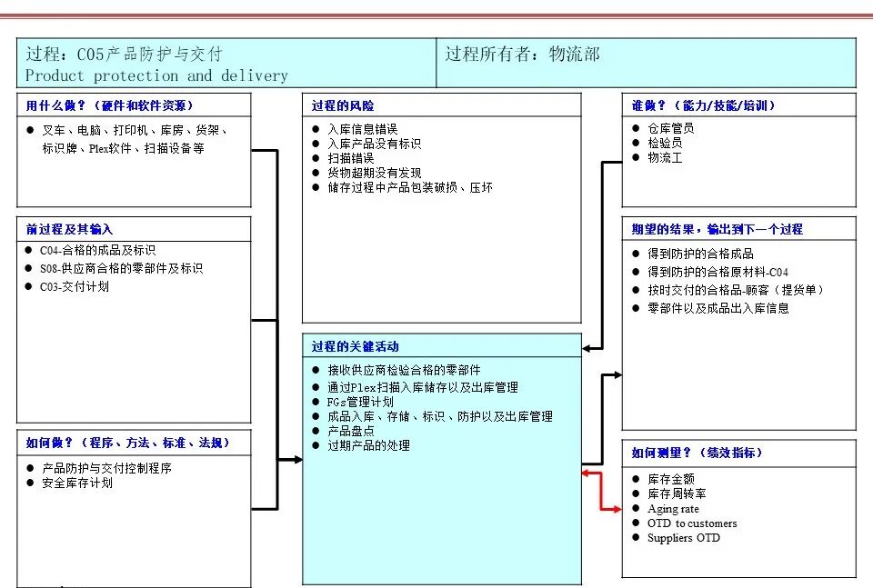Click output '按时交付的合格品-顾客（提货单）'
This screenshot has width=873, height=588.
[736, 291]
